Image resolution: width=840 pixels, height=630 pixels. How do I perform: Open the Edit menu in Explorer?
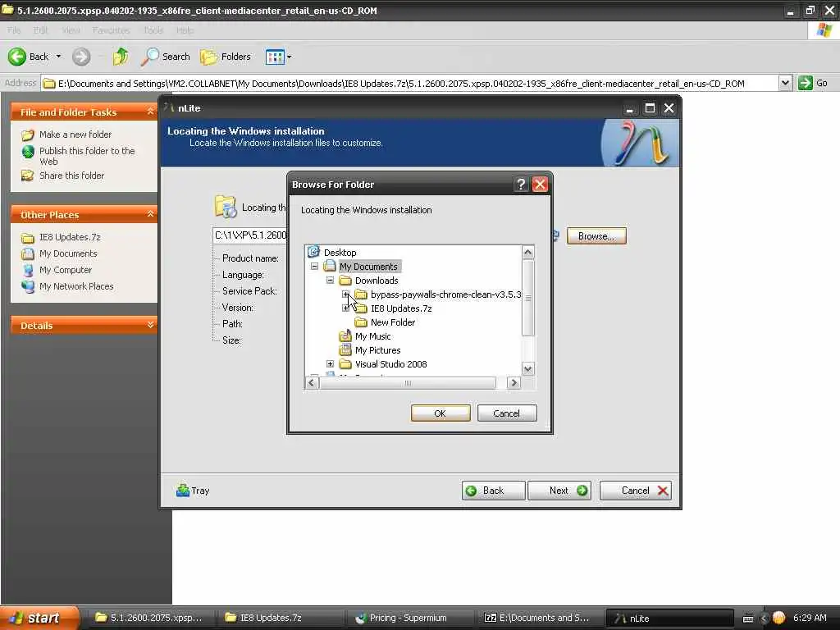[x=41, y=30]
